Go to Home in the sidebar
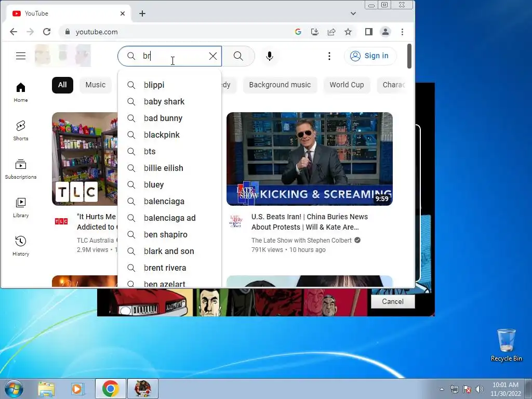This screenshot has height=399, width=532. (21, 92)
